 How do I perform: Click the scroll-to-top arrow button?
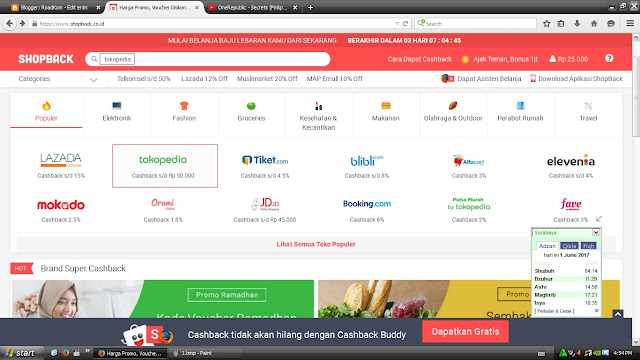coord(618,314)
